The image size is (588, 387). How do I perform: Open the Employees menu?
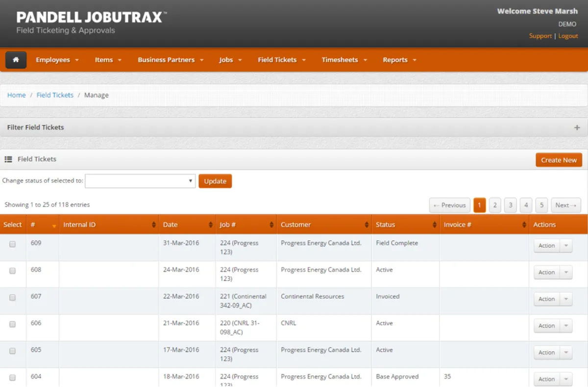tap(57, 60)
